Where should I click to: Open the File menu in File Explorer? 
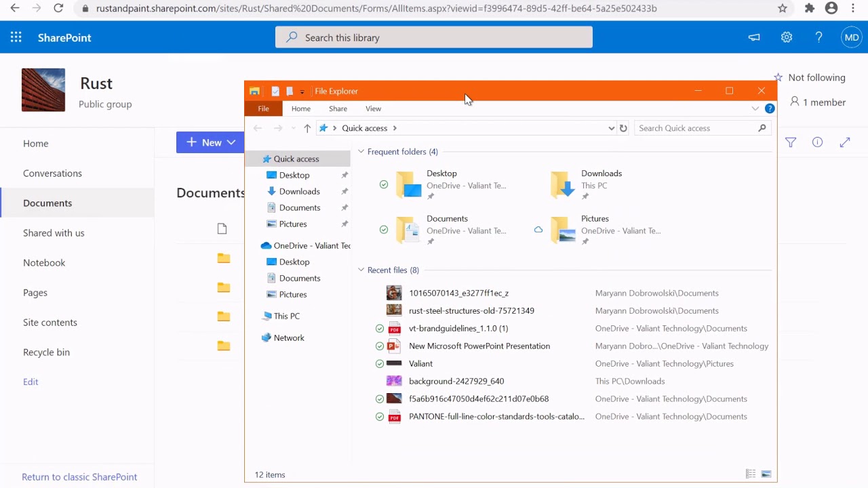click(263, 108)
